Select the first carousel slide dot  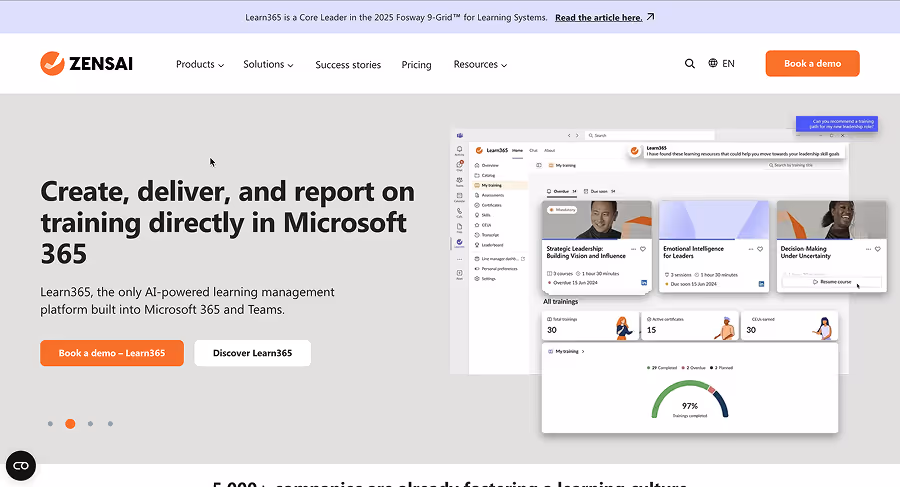[x=51, y=424]
